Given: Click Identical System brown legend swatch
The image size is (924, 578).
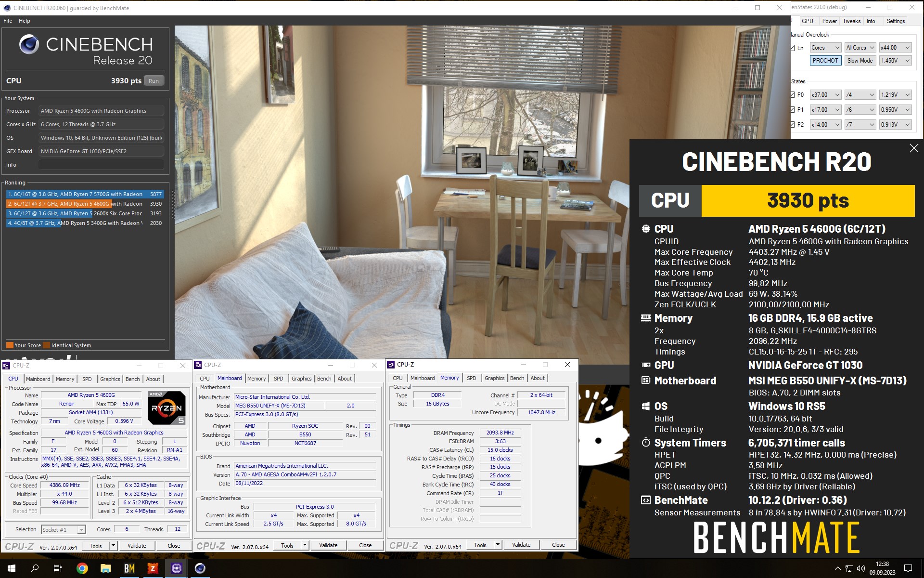Looking at the screenshot, I should coord(47,345).
